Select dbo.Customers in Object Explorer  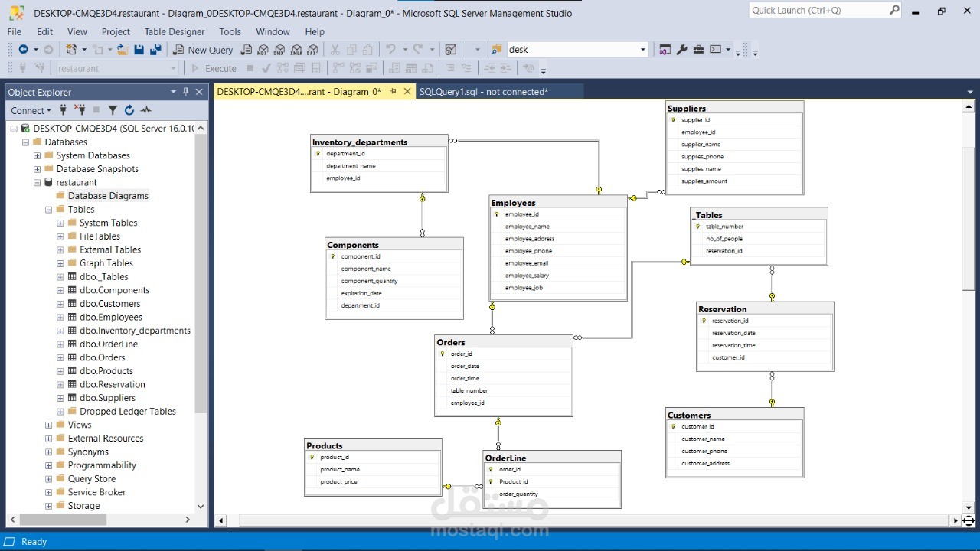109,304
